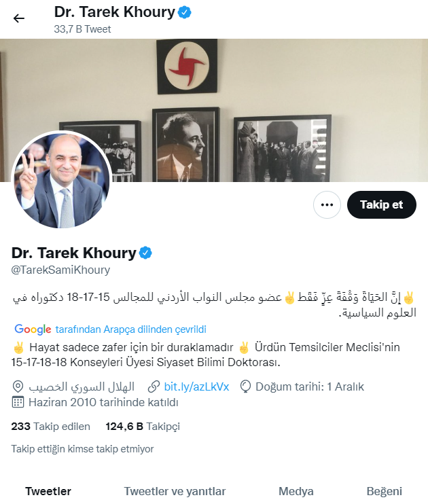Click the 'tarafından Arapça dilinden çevrildi' link
The height and width of the screenshot is (504, 428).
(131, 329)
